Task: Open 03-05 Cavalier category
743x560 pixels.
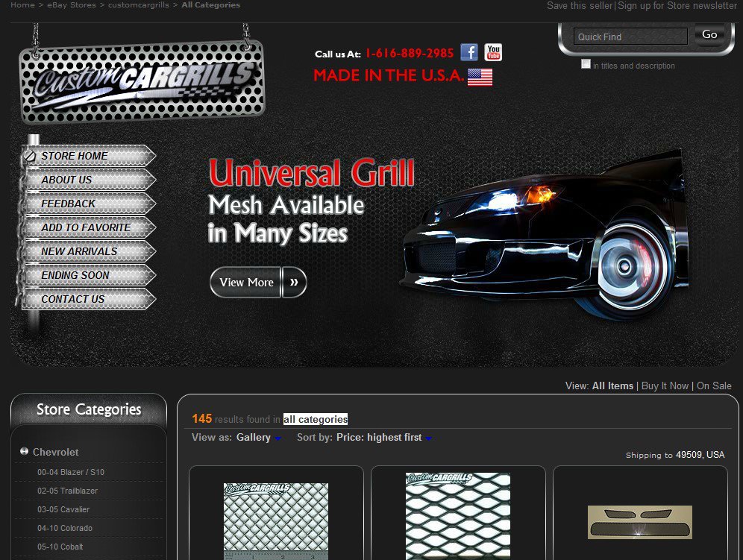Action: point(63,509)
